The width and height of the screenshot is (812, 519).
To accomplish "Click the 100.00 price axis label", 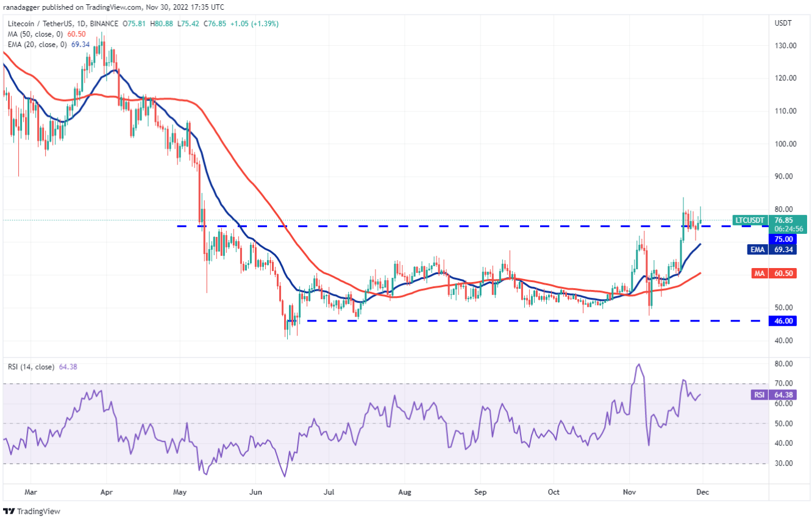I will point(785,144).
